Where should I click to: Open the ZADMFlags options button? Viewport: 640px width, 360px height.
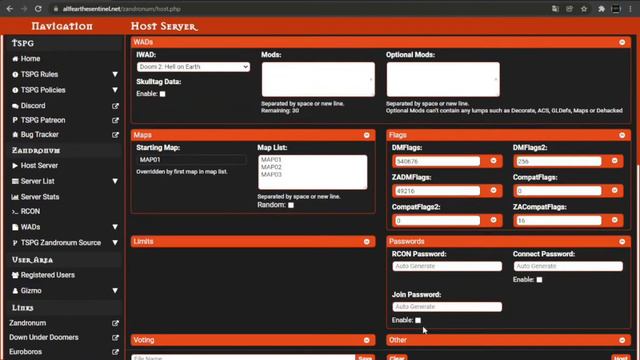(493, 191)
